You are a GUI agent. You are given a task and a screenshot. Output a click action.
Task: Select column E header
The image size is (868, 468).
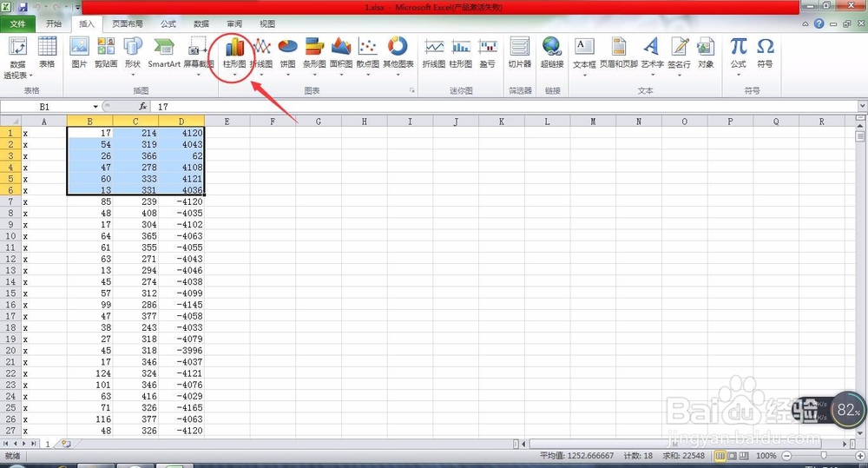pyautogui.click(x=227, y=122)
